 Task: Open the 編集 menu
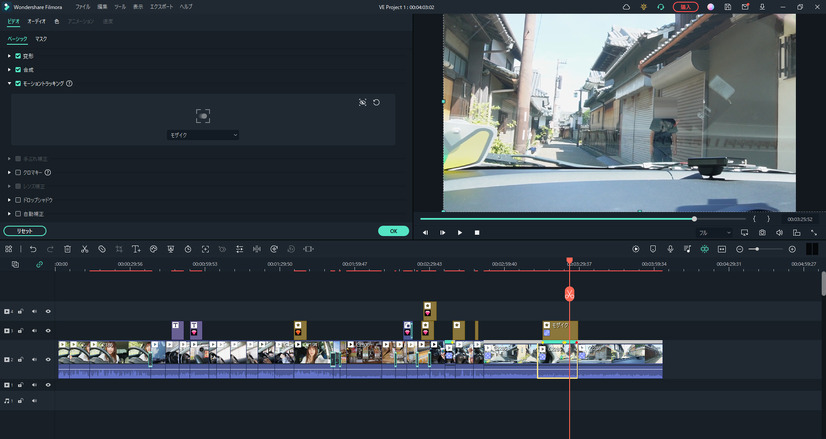pos(102,7)
